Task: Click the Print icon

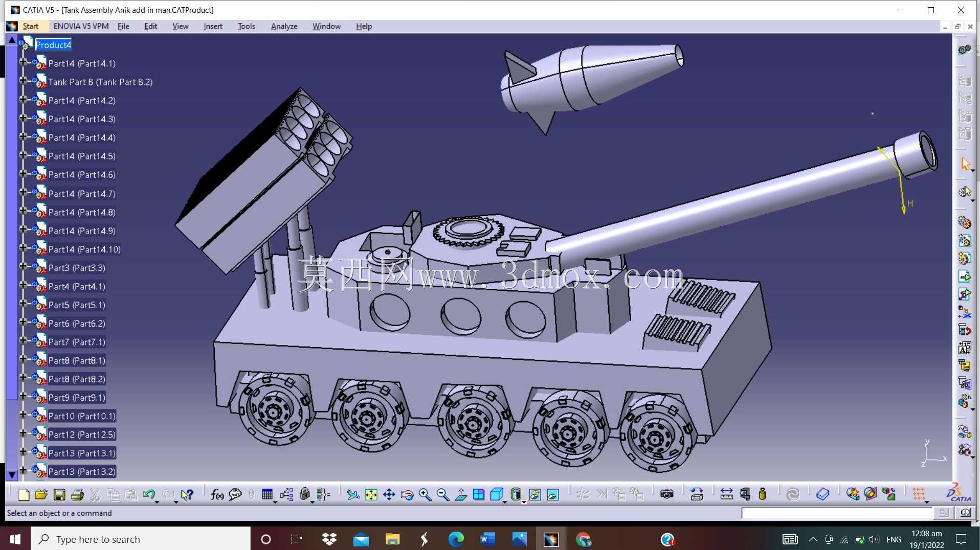Action: point(77,494)
